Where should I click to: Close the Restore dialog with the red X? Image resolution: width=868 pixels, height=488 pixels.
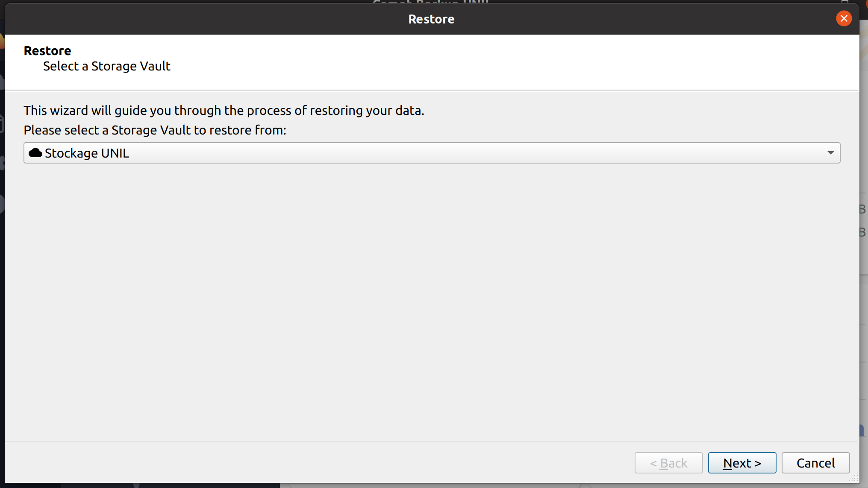tap(844, 19)
